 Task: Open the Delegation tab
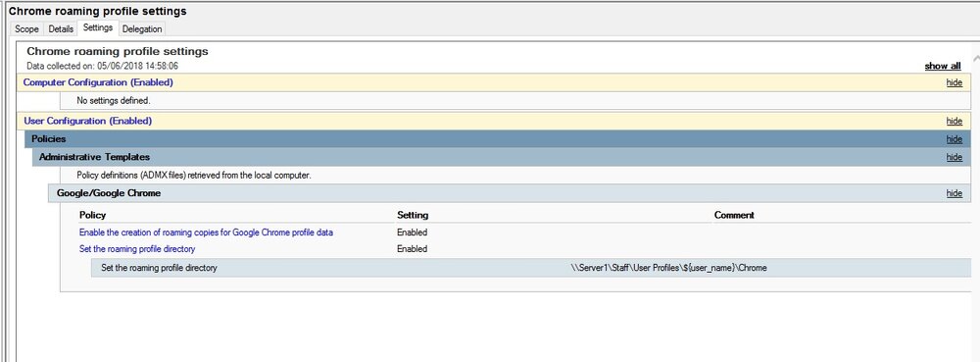point(142,28)
